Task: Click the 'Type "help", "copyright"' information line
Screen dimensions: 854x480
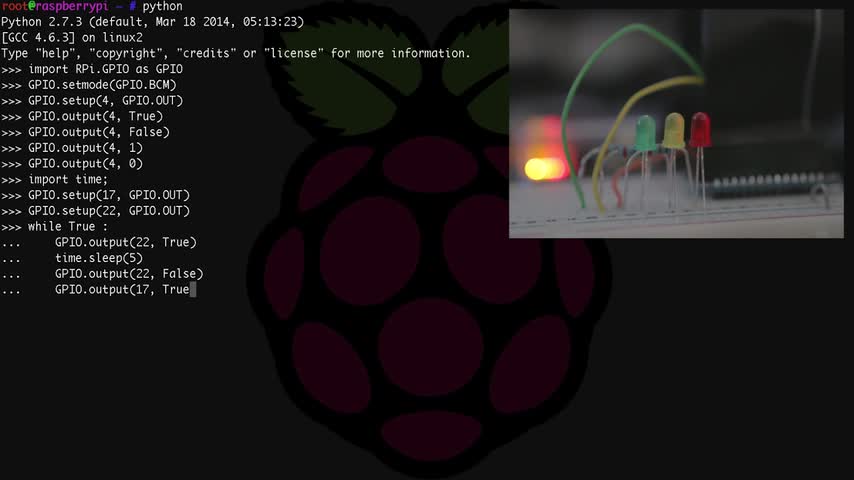Action: [x=236, y=53]
